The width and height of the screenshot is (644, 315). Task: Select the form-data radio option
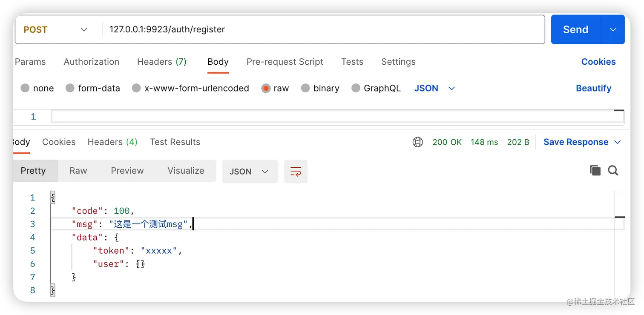(x=70, y=88)
